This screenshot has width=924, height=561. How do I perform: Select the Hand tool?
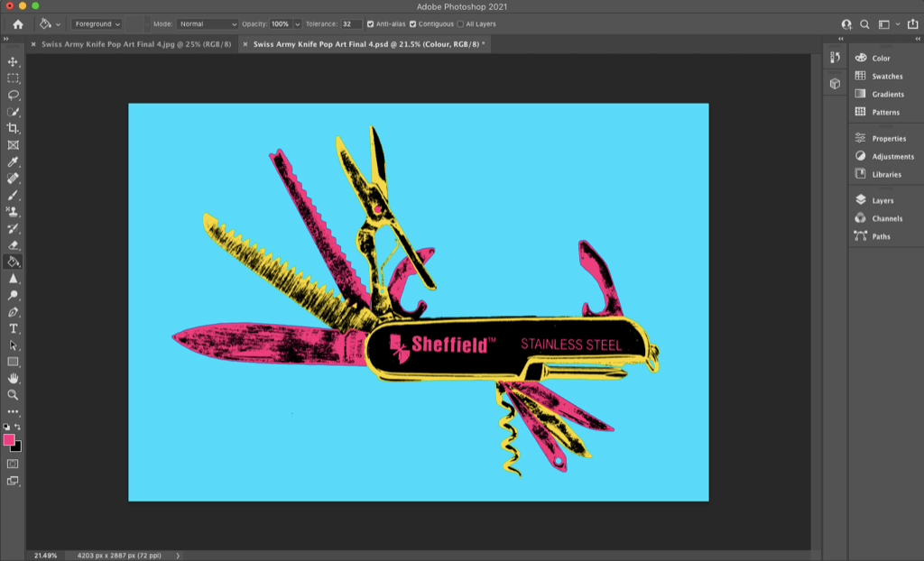pos(13,377)
